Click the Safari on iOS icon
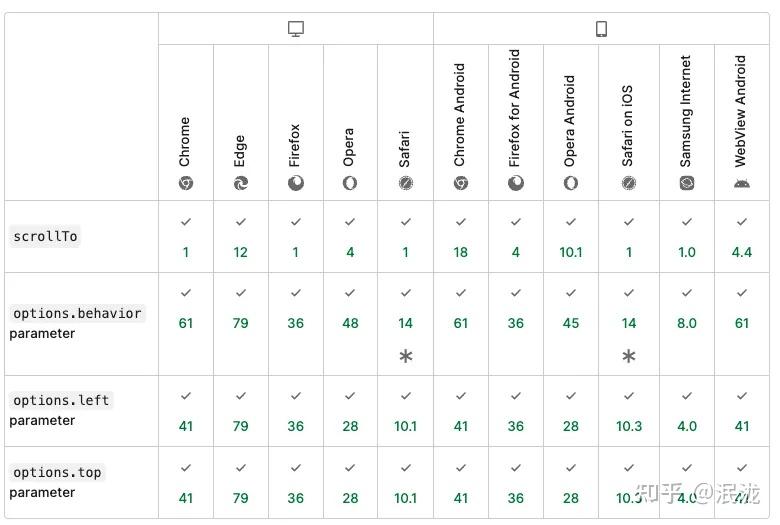Image resolution: width=780 pixels, height=525 pixels. pos(628,183)
